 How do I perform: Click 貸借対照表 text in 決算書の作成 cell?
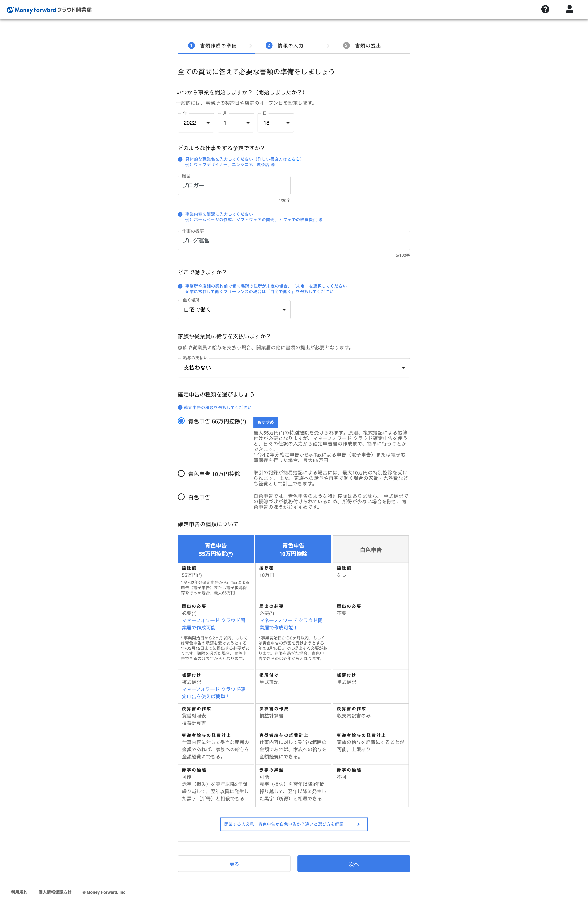coord(194,716)
